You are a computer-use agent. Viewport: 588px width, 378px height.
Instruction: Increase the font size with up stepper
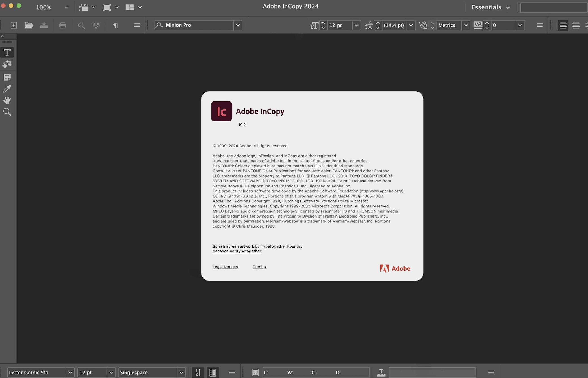[323, 23]
